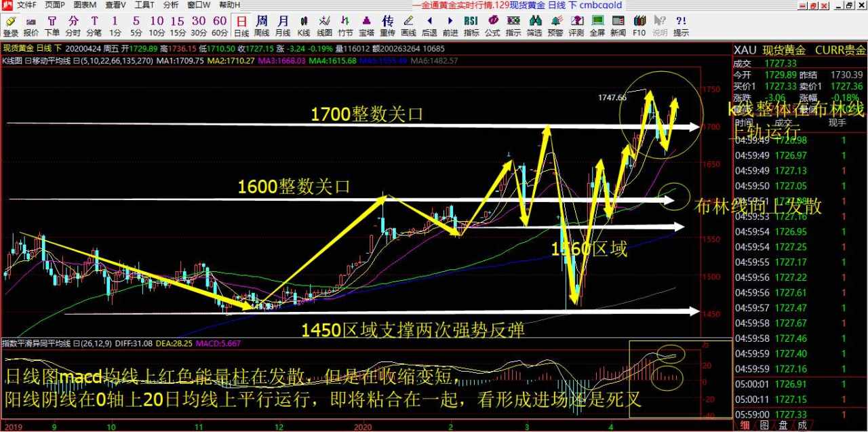Select the 30分 period button
The width and height of the screenshot is (868, 432).
pyautogui.click(x=199, y=26)
